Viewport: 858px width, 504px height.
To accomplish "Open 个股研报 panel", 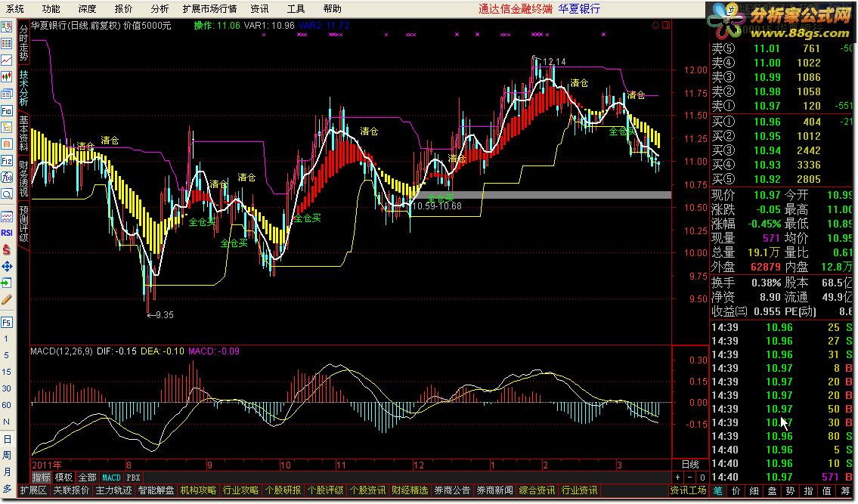I will (x=283, y=490).
